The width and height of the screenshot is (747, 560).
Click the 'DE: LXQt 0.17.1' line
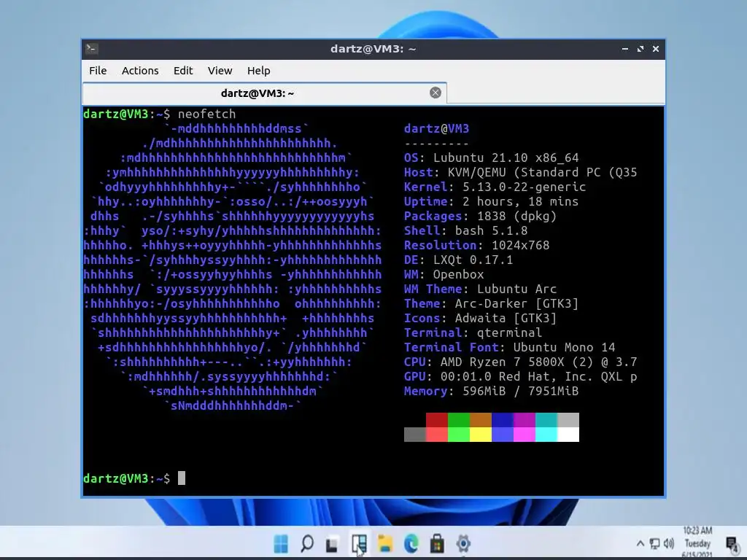(458, 260)
